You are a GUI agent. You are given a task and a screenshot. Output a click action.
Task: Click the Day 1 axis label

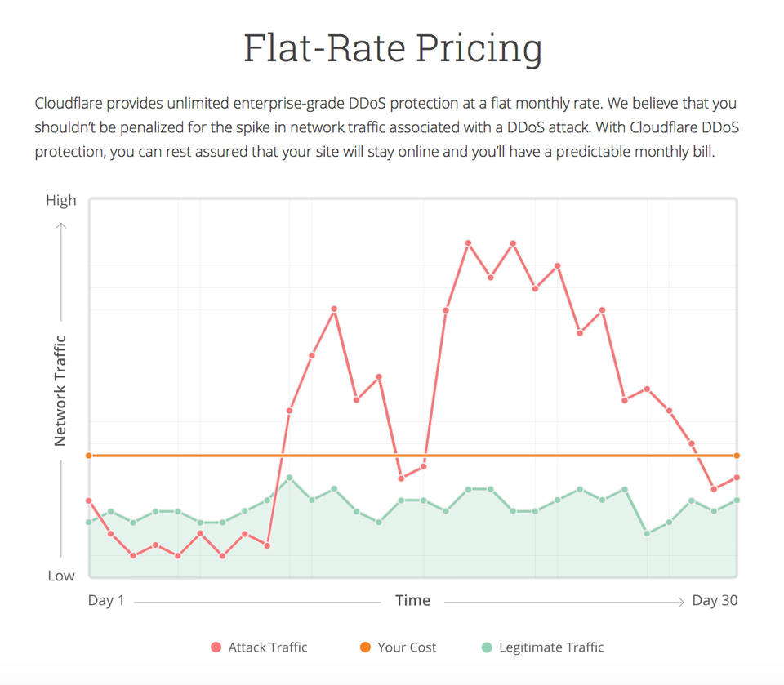pyautogui.click(x=106, y=601)
